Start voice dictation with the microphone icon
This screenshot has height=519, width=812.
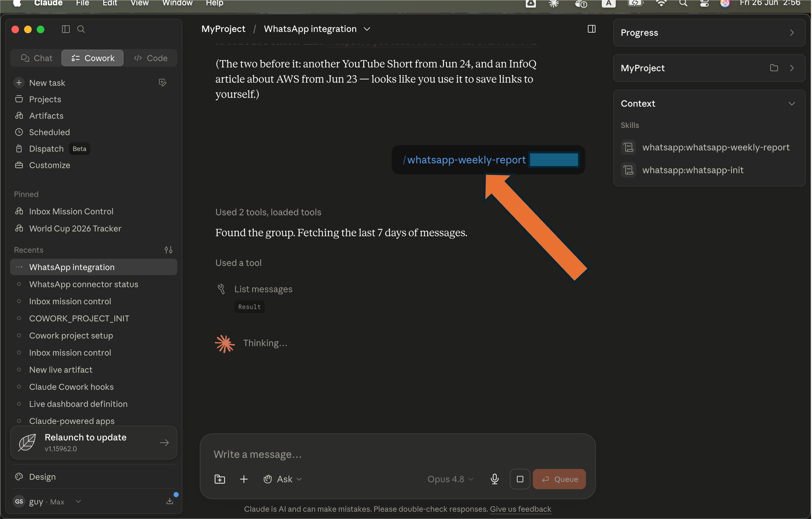point(495,479)
